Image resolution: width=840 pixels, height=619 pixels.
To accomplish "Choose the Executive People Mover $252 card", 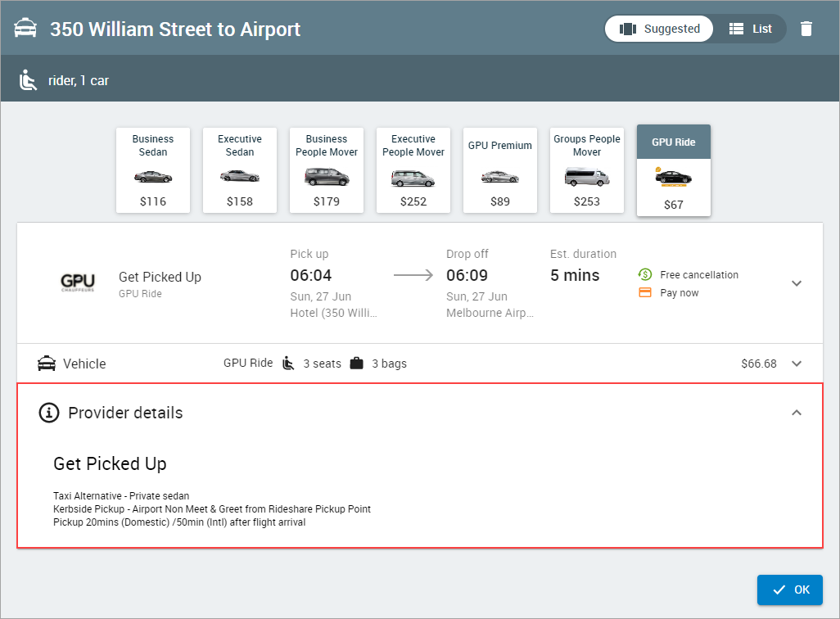I will [x=413, y=169].
